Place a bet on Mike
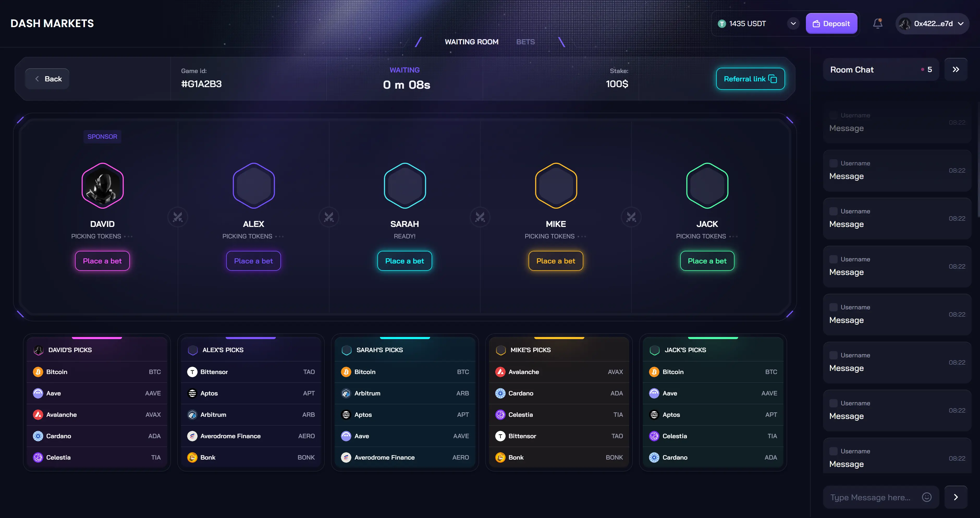This screenshot has height=518, width=980. pos(555,261)
